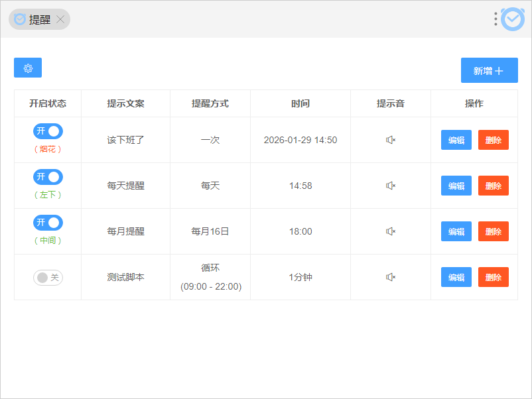Click the settings gear button
Image resolution: width=532 pixels, height=399 pixels.
click(x=28, y=68)
